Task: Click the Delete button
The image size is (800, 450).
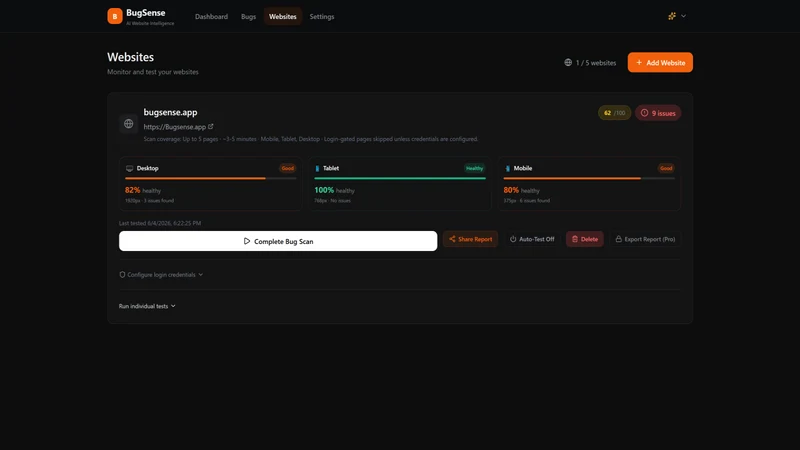Action: (x=585, y=239)
